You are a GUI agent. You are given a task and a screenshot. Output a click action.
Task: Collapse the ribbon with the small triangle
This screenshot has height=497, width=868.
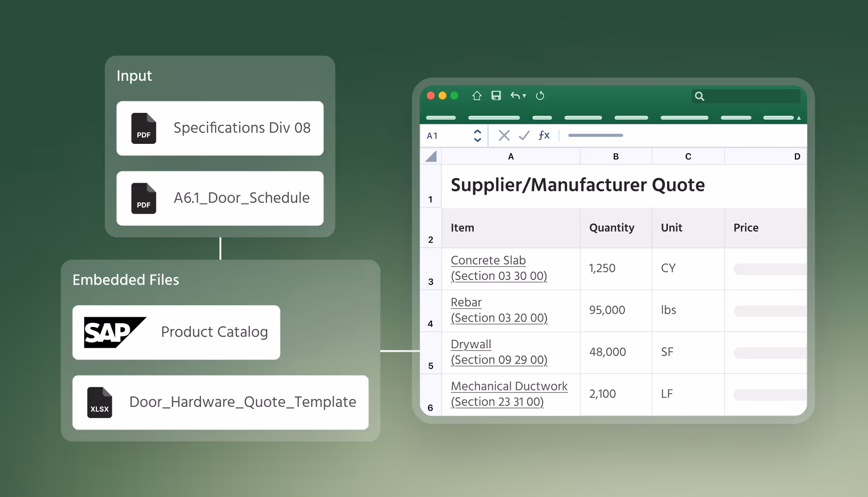point(799,118)
